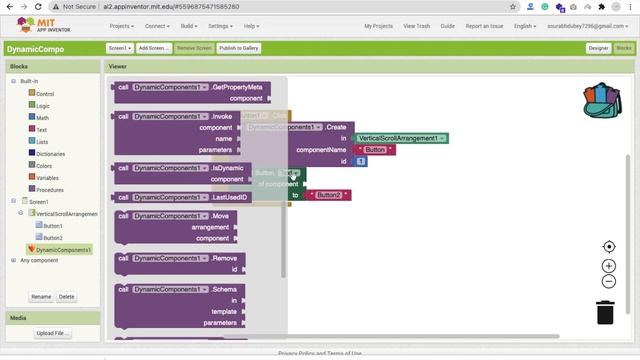This screenshot has height=360, width=640.
Task: Click Remove Screen button
Action: (x=194, y=48)
